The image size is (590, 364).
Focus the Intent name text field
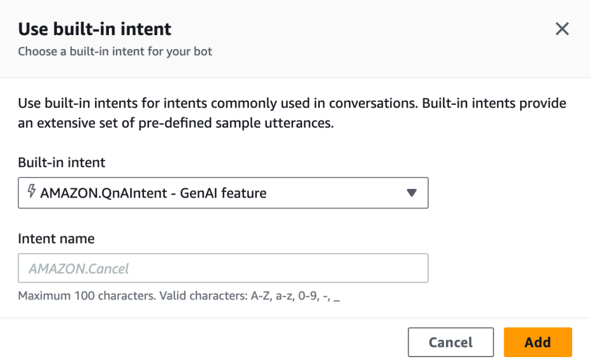(x=223, y=268)
